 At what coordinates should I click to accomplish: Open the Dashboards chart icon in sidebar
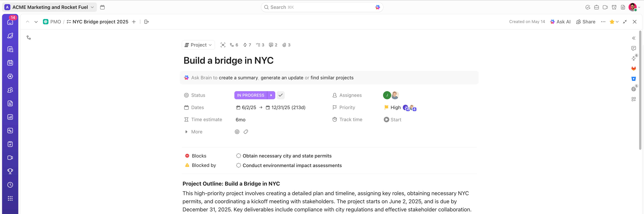(x=10, y=117)
